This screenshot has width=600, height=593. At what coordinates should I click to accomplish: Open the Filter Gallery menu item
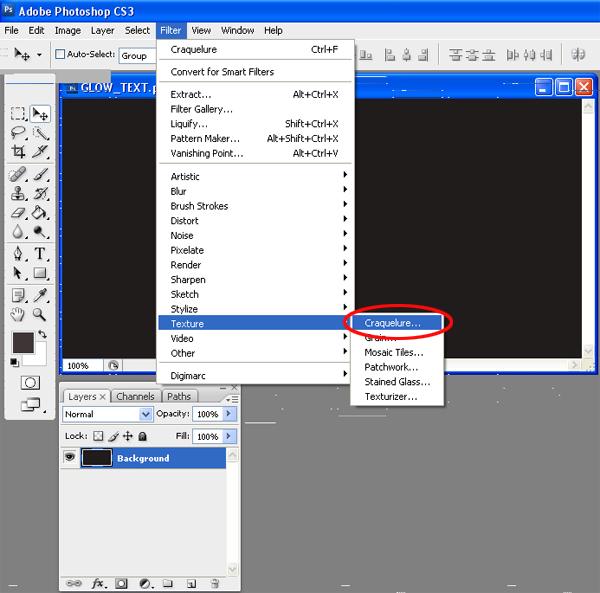coord(255,109)
